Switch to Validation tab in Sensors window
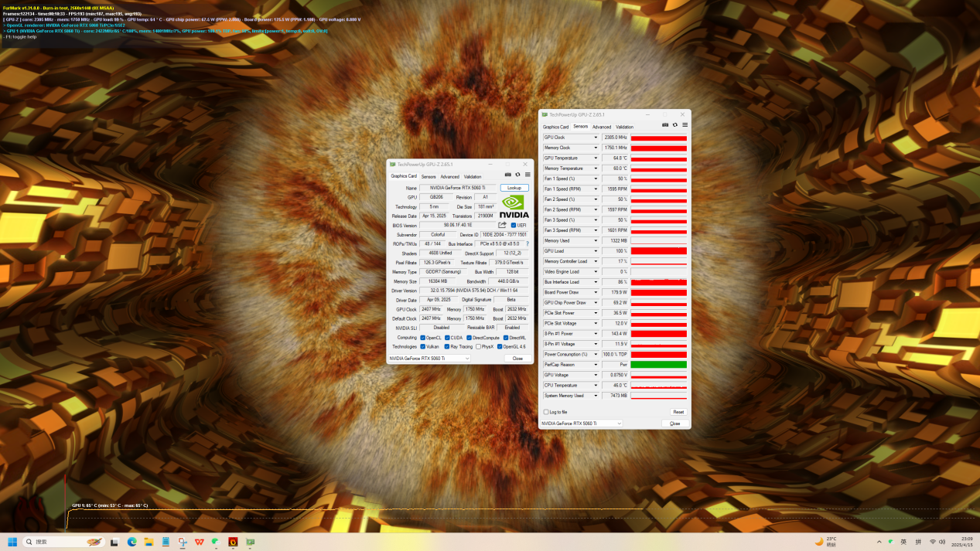 click(624, 127)
